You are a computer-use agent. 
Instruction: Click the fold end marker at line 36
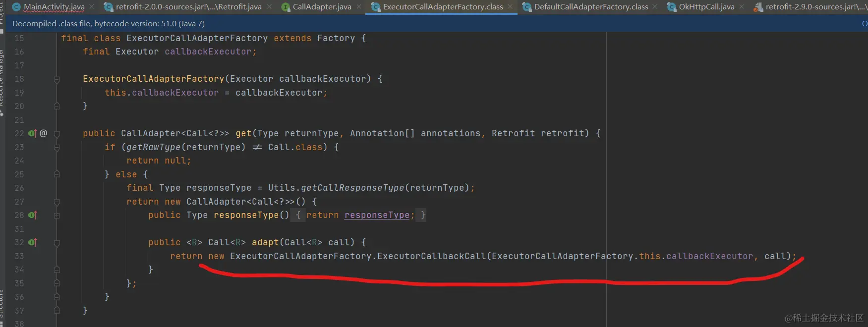click(57, 297)
